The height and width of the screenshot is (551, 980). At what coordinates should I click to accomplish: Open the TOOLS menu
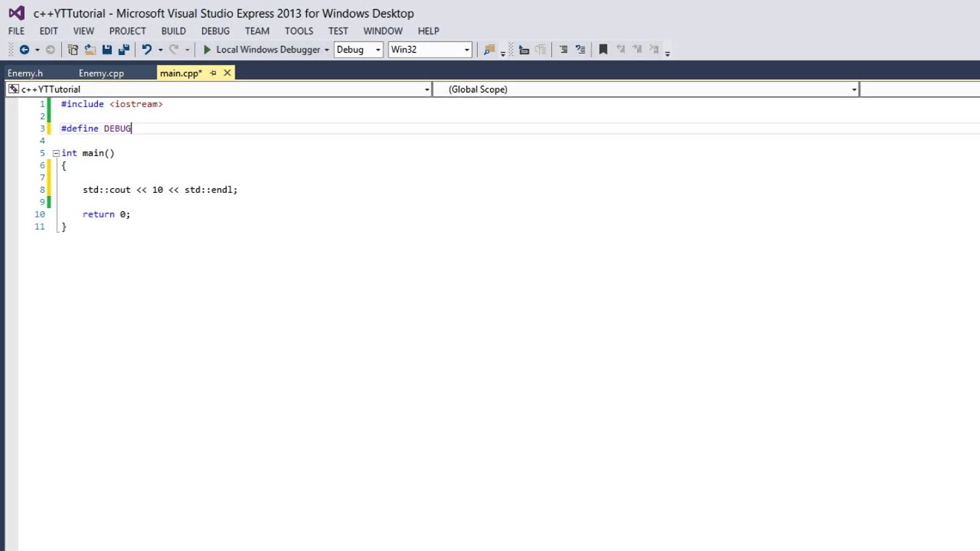pyautogui.click(x=299, y=31)
